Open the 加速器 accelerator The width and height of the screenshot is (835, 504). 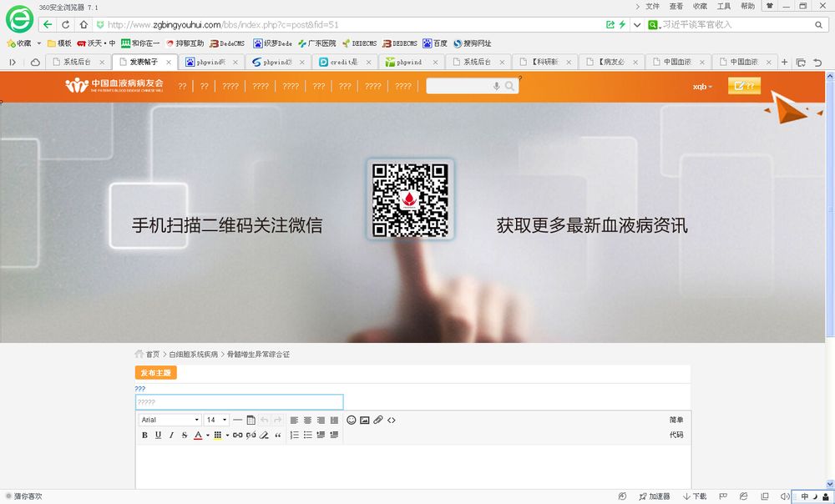(x=654, y=496)
